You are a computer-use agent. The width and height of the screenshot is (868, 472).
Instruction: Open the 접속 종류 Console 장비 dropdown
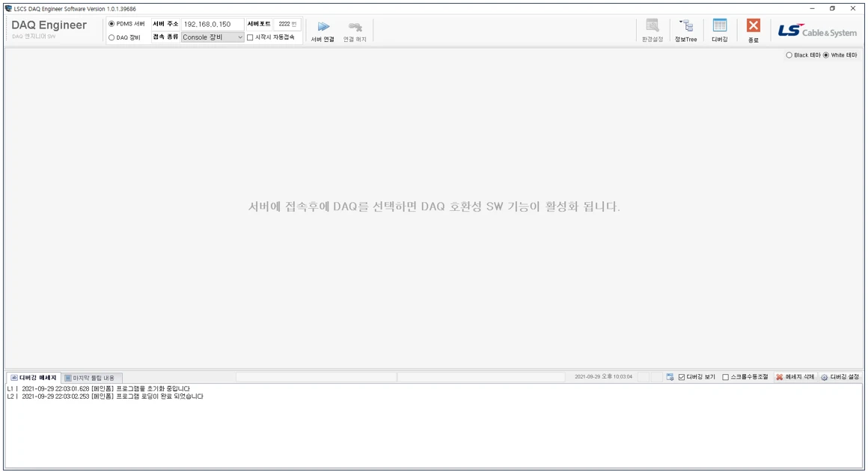click(213, 37)
